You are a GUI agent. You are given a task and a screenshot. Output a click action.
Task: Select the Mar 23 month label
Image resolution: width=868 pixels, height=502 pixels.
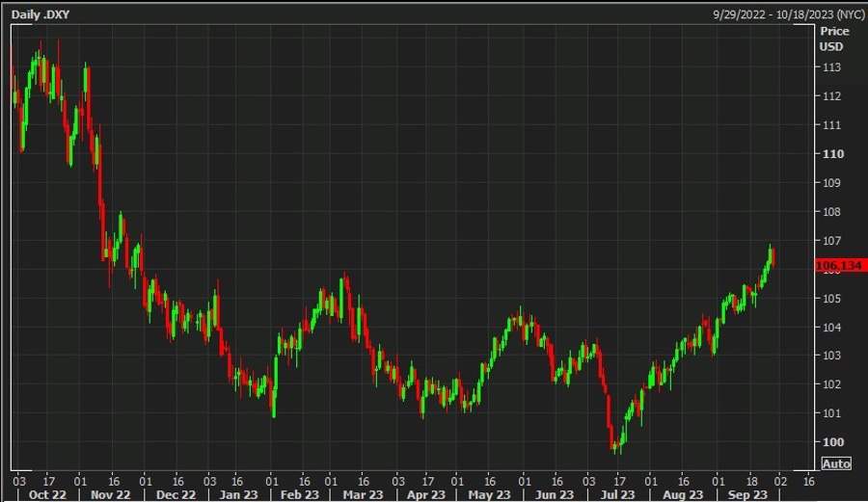pyautogui.click(x=361, y=494)
